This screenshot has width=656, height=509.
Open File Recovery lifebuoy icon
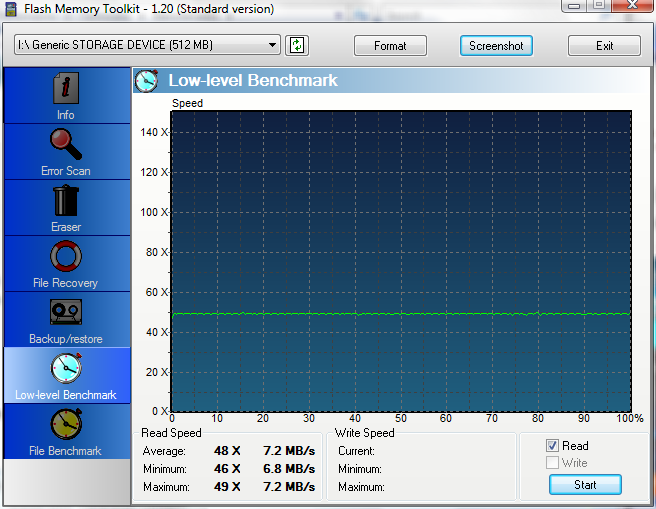coord(65,257)
